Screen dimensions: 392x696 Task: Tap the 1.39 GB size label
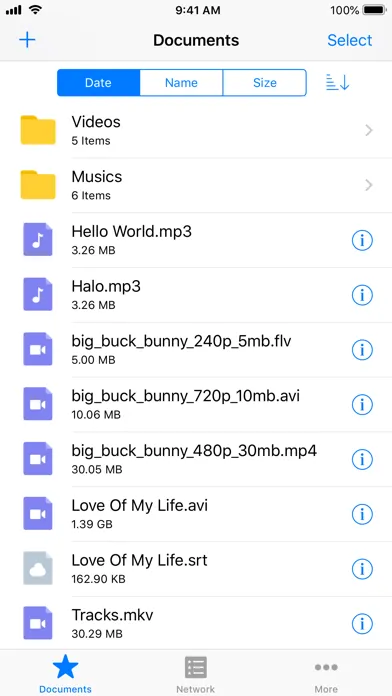(92, 524)
